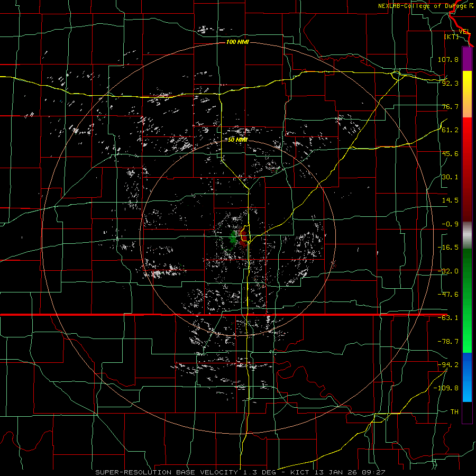This screenshot has height=476, width=476.
Task: Click the 61.2 velocity scale value
Action: 450,130
